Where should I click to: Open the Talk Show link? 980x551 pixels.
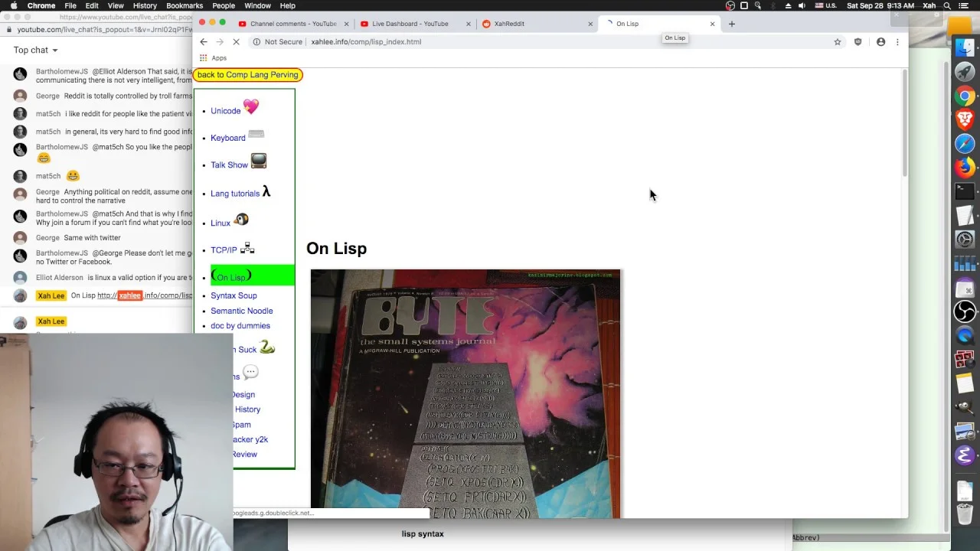(x=230, y=165)
